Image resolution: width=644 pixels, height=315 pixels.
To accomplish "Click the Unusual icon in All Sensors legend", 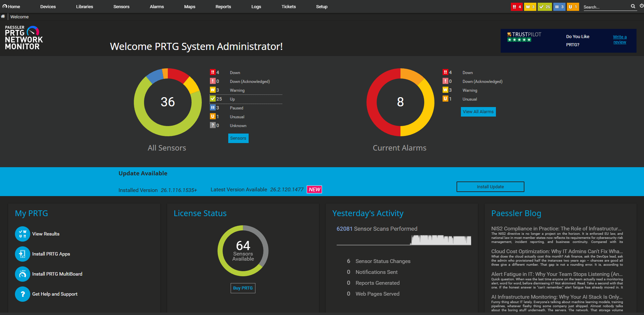I will pos(213,116).
